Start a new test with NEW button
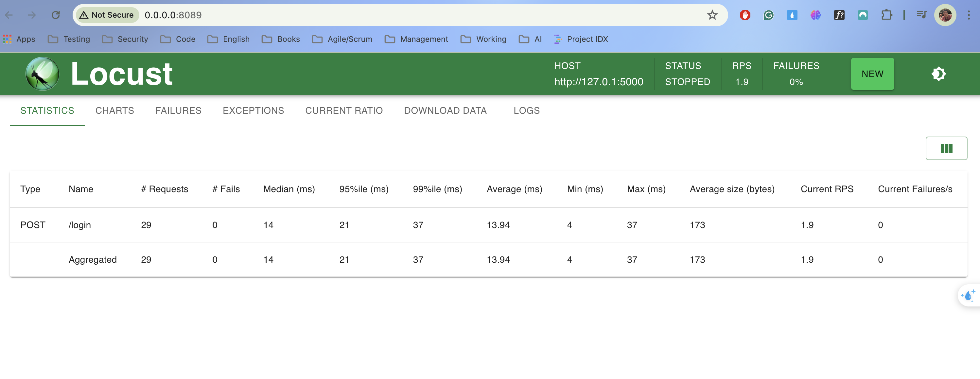The width and height of the screenshot is (980, 379). click(872, 74)
